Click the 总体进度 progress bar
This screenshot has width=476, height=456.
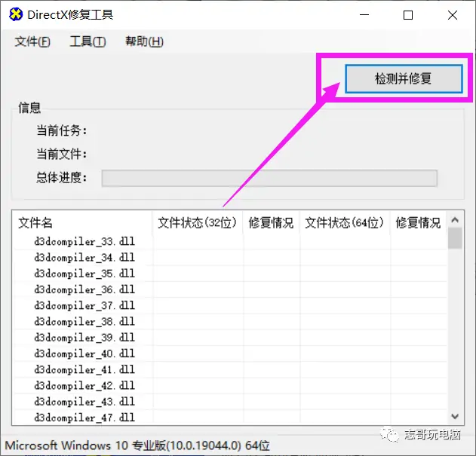[269, 178]
